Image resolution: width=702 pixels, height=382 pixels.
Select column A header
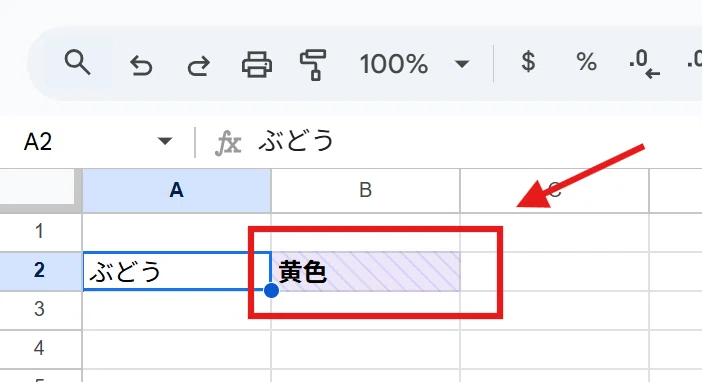177,190
